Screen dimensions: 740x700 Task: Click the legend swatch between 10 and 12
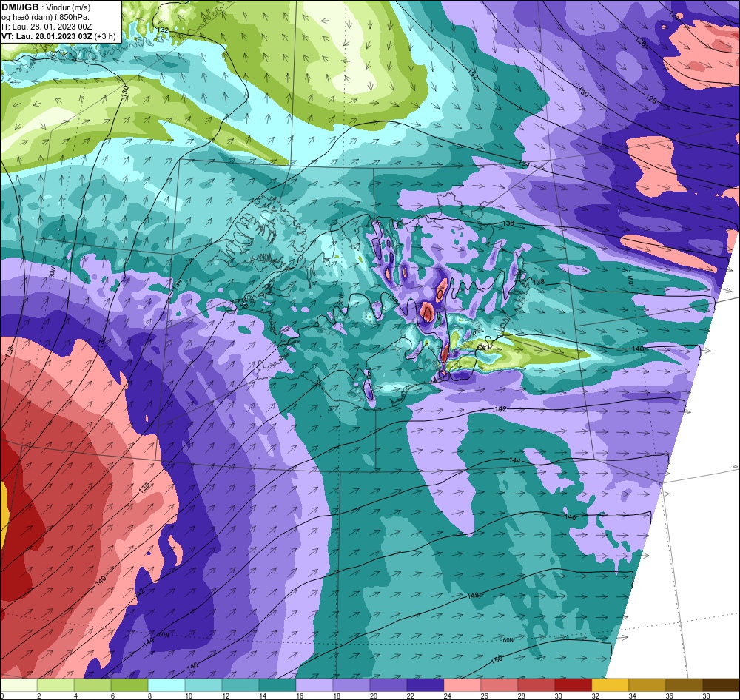point(203,685)
